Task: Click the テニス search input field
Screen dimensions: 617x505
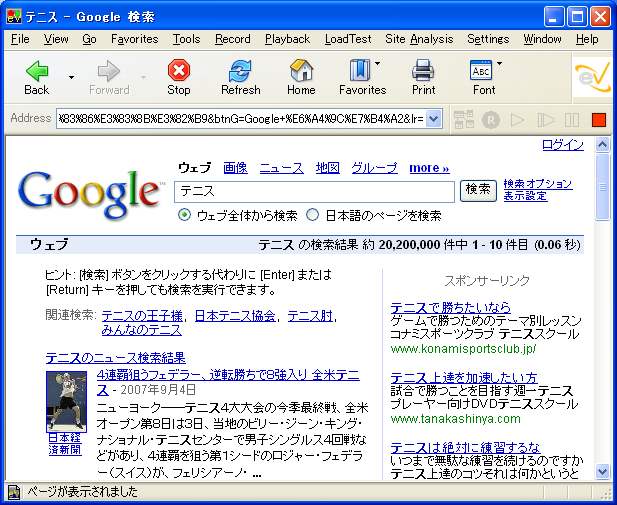Action: click(314, 192)
